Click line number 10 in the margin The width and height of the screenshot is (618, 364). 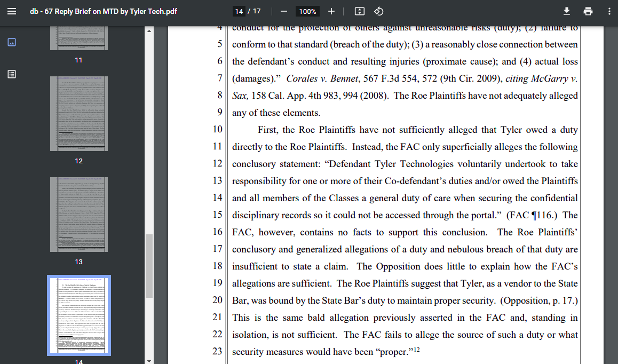click(218, 129)
